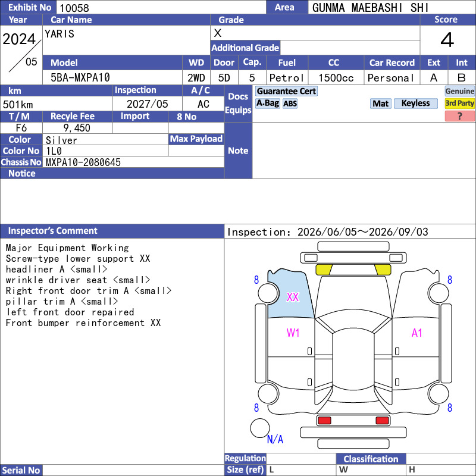The image size is (476, 476).
Task: Select the yellow 3rd Party badge
Action: pos(459,103)
